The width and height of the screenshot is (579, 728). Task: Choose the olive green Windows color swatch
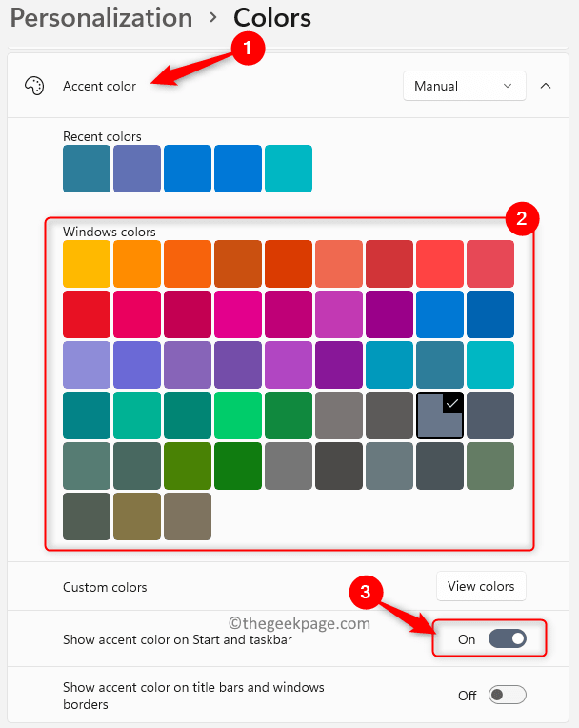(188, 466)
